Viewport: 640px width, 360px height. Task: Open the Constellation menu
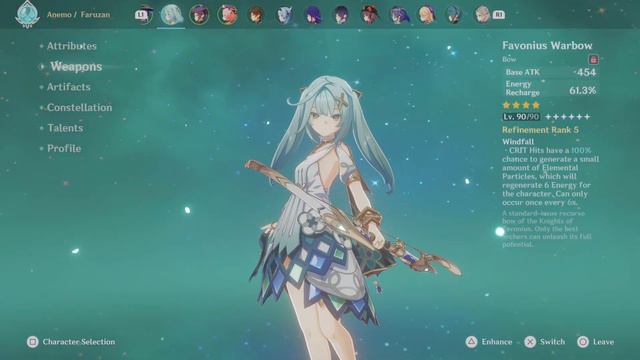(x=79, y=107)
